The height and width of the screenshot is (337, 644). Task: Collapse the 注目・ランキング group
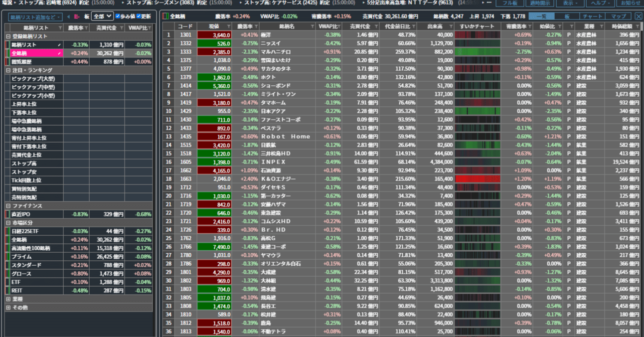(8, 70)
